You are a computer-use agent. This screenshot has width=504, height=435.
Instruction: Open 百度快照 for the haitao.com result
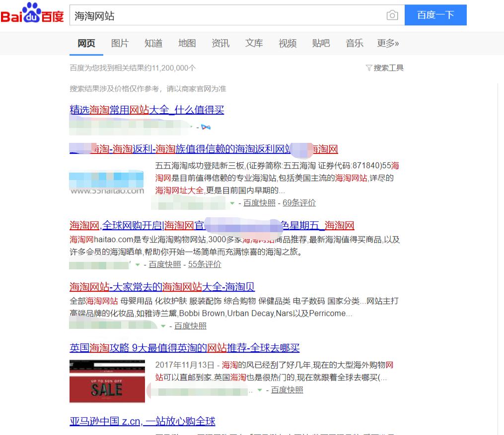165,264
